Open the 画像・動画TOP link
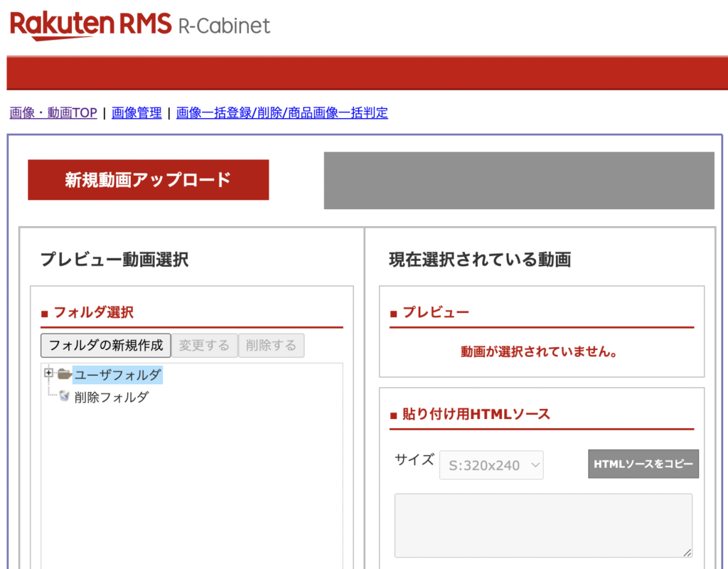Screen dimensions: 728x569 [53, 113]
